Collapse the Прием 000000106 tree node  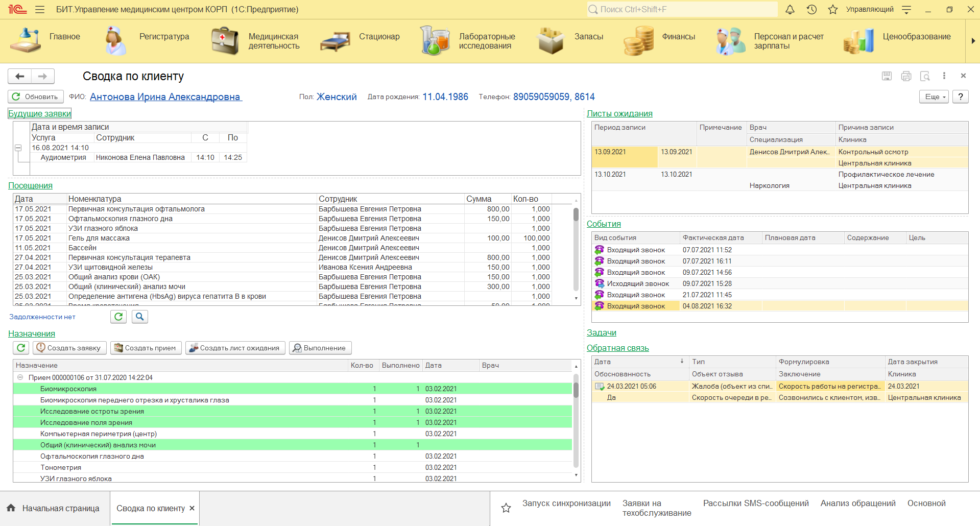click(20, 377)
